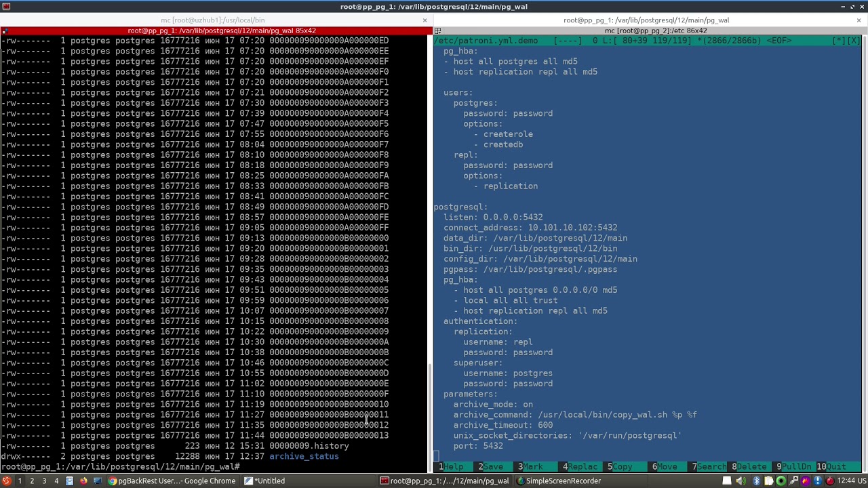Click the right pane grid layout icon

tap(437, 30)
